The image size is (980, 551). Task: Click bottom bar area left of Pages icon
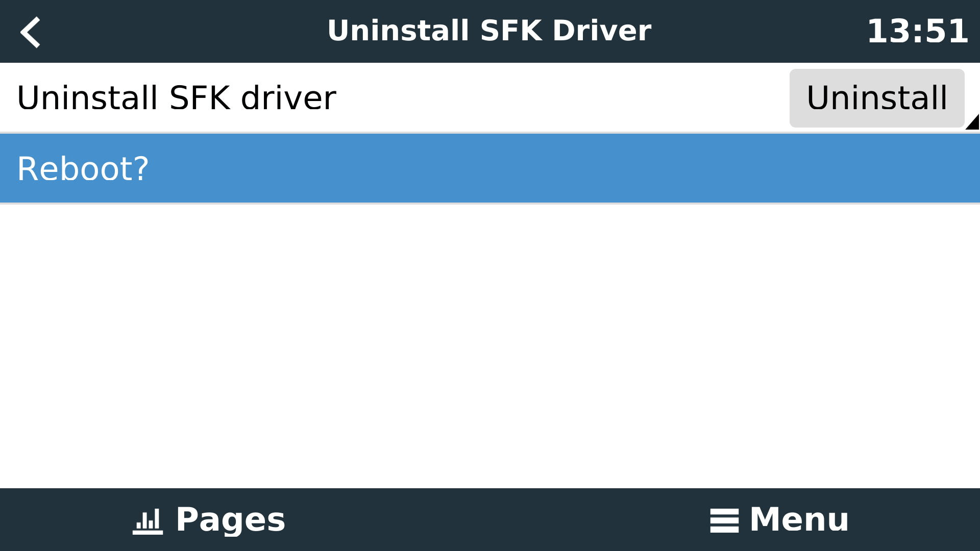[x=61, y=520]
